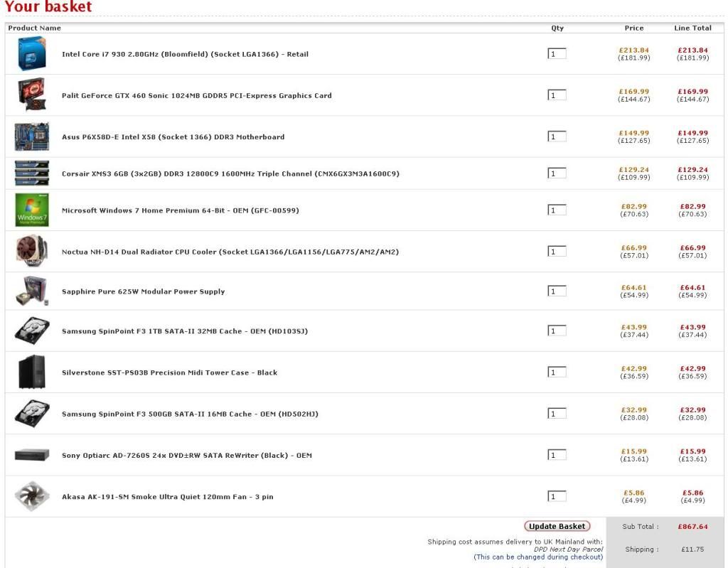
Task: Open the Sapphire Pure 625W power supply image
Action: 31,291
